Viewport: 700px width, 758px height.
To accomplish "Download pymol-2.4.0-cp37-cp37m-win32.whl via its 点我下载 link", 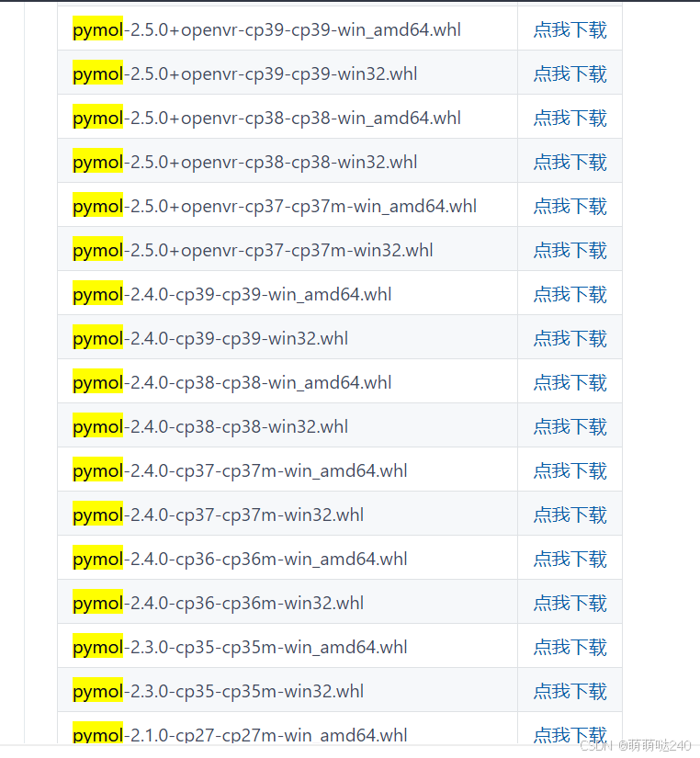I will click(x=570, y=515).
